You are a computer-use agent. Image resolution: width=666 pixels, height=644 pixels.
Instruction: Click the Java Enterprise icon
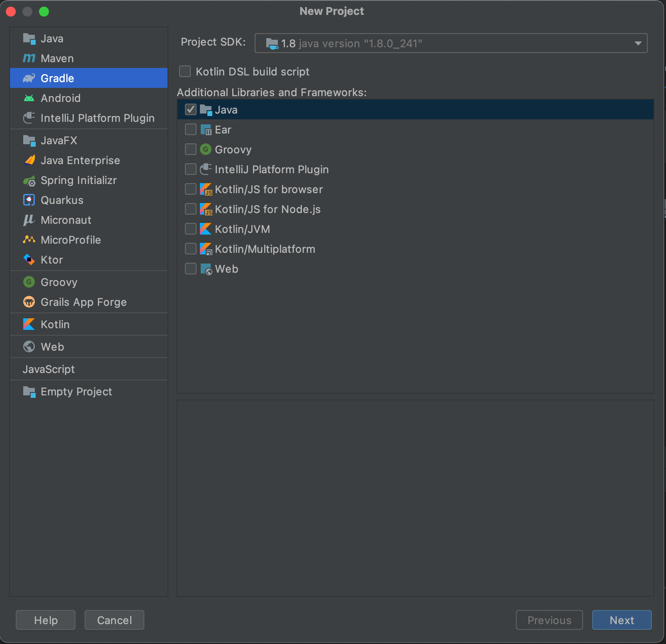tap(29, 160)
